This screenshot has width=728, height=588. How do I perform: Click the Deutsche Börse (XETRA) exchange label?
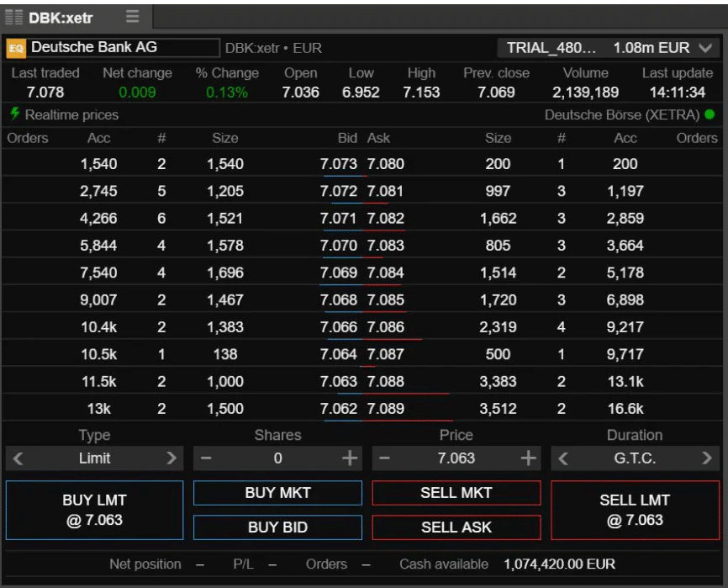pos(622,114)
